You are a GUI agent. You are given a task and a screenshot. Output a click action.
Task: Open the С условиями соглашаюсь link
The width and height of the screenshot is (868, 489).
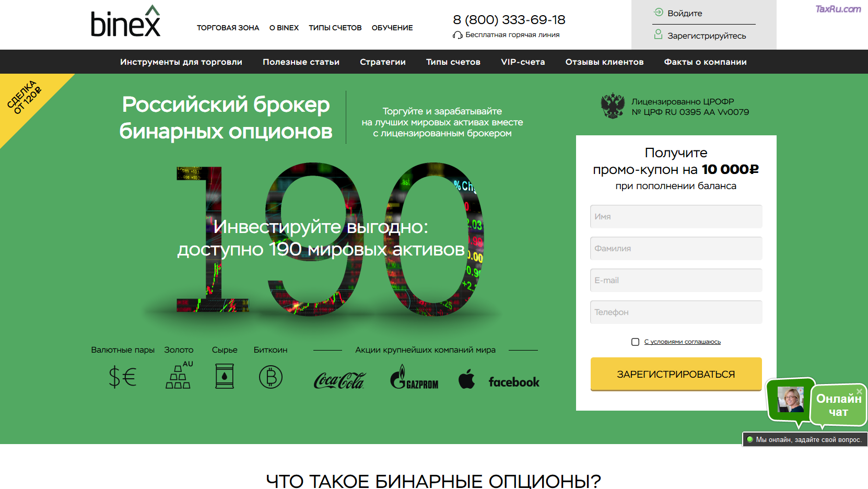click(x=682, y=342)
